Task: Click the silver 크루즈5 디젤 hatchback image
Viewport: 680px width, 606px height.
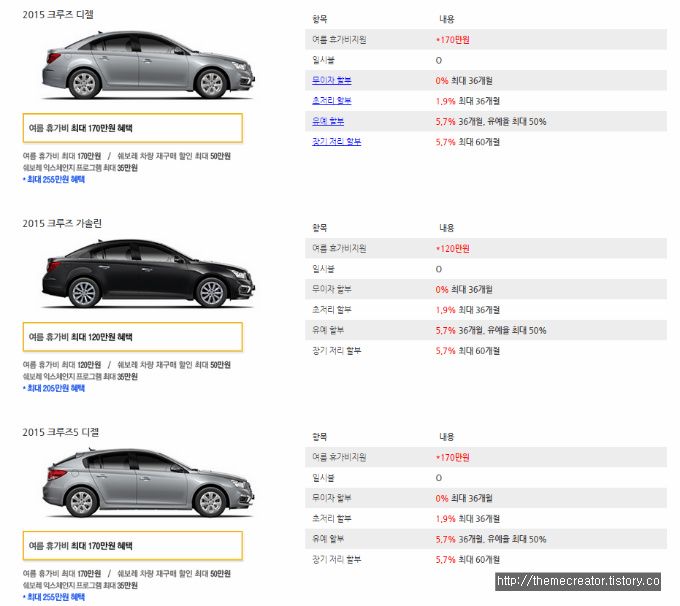Action: tap(148, 482)
